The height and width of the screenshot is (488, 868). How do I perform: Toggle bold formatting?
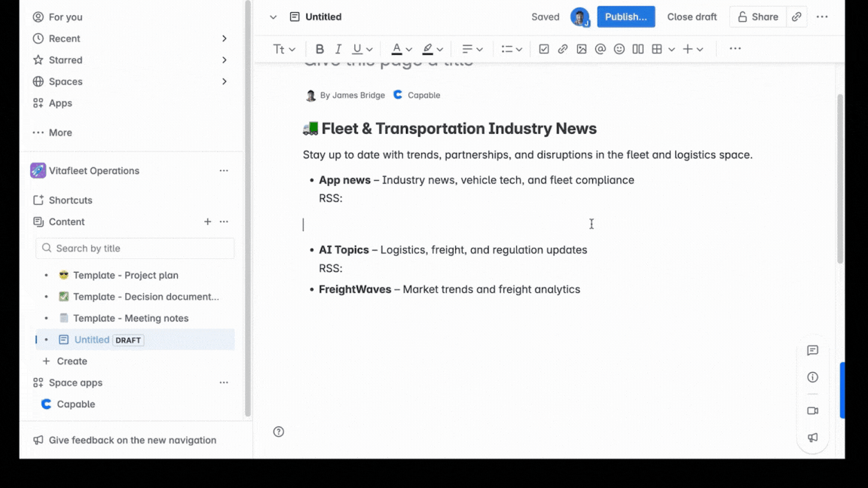click(x=319, y=48)
